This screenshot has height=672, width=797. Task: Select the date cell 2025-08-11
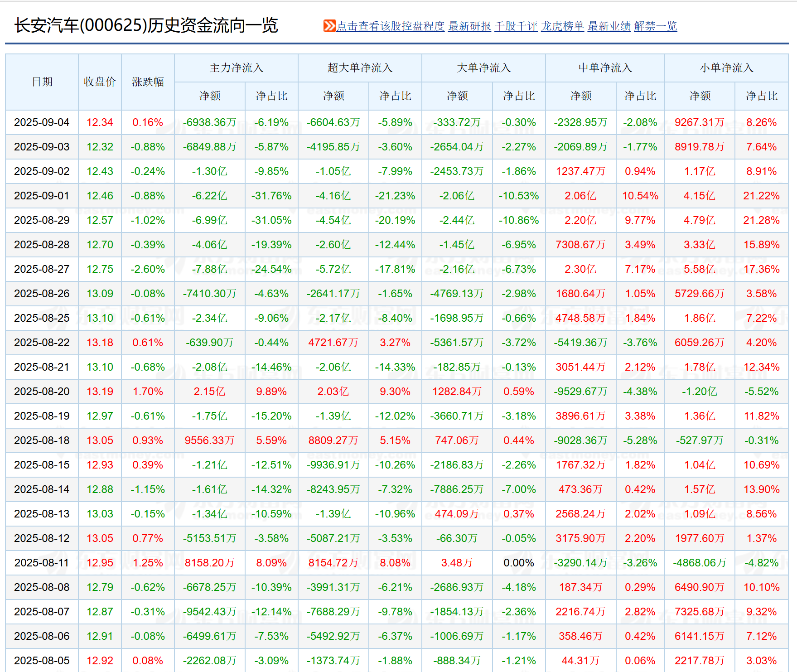(42, 563)
